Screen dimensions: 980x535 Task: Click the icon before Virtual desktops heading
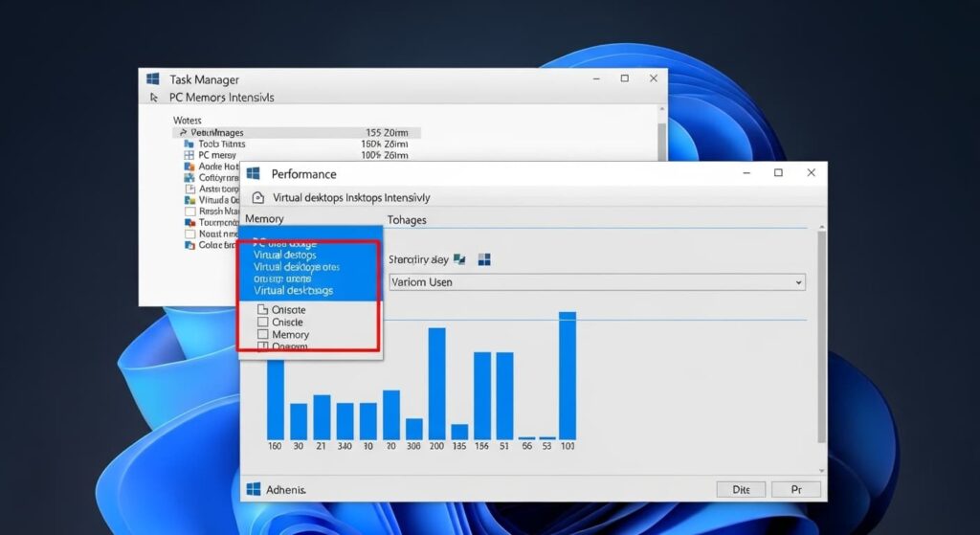(x=257, y=198)
